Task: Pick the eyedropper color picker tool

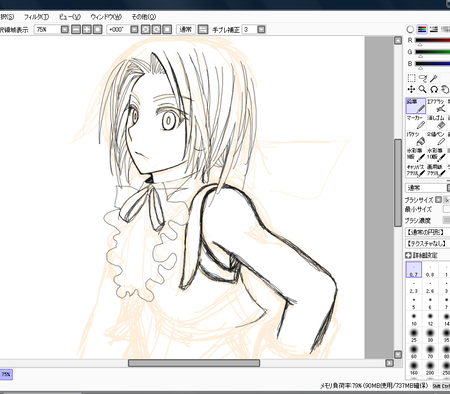Action: click(433, 78)
